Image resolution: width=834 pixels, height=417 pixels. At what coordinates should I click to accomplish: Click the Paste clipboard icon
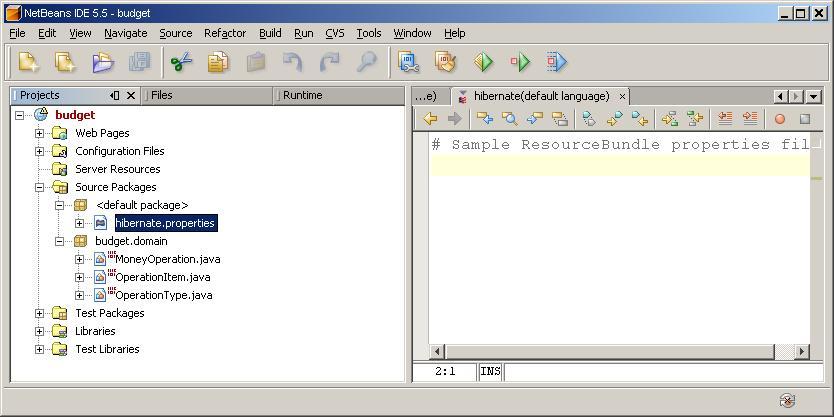256,62
